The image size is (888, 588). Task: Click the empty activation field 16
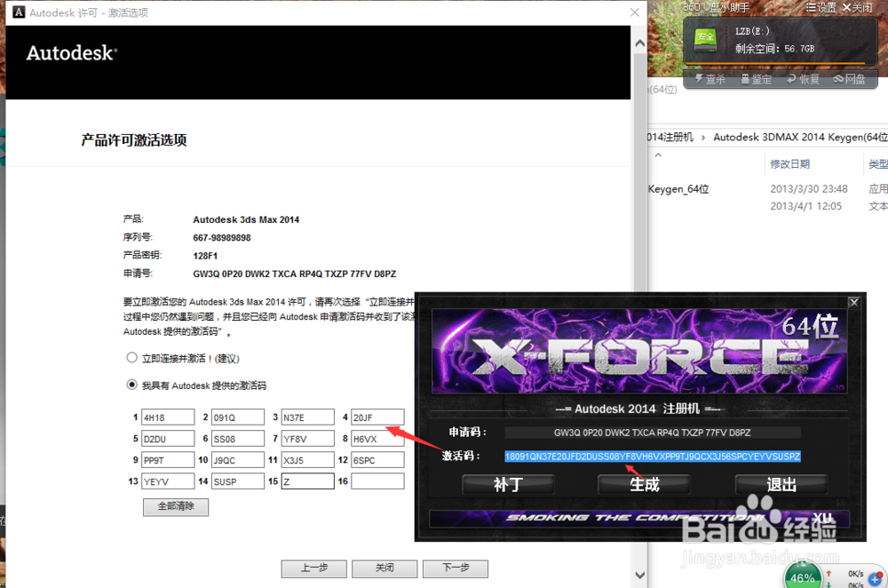pos(377,481)
